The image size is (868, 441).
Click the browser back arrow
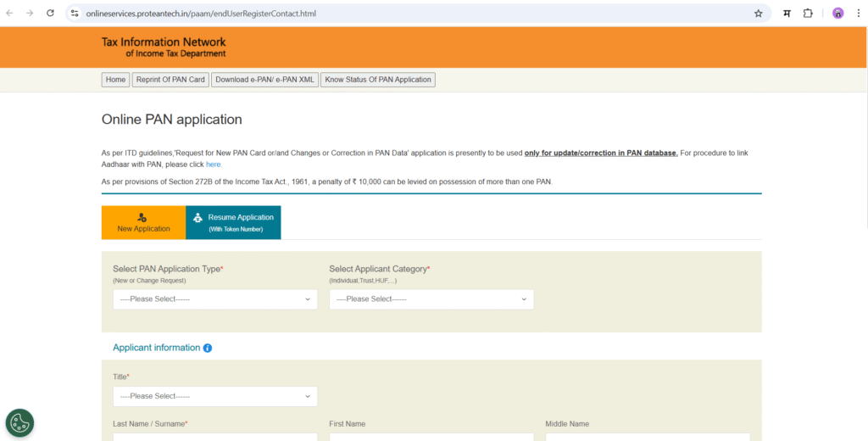coord(10,14)
